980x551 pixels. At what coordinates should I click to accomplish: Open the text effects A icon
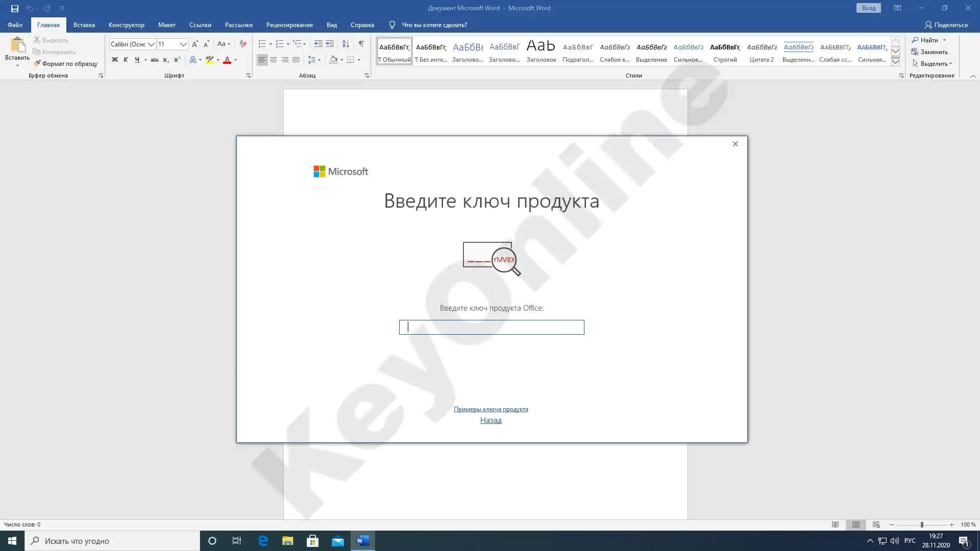click(x=193, y=60)
